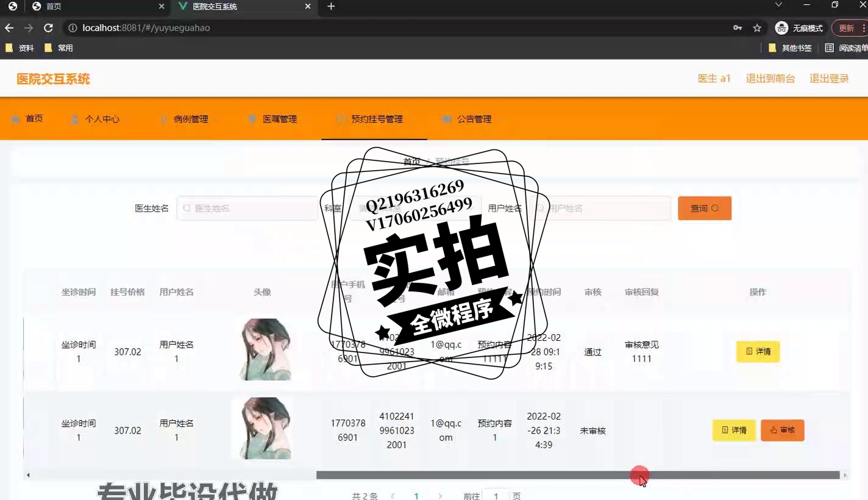Image resolution: width=868 pixels, height=500 pixels.
Task: Focus the 前往 page number input
Action: click(496, 495)
